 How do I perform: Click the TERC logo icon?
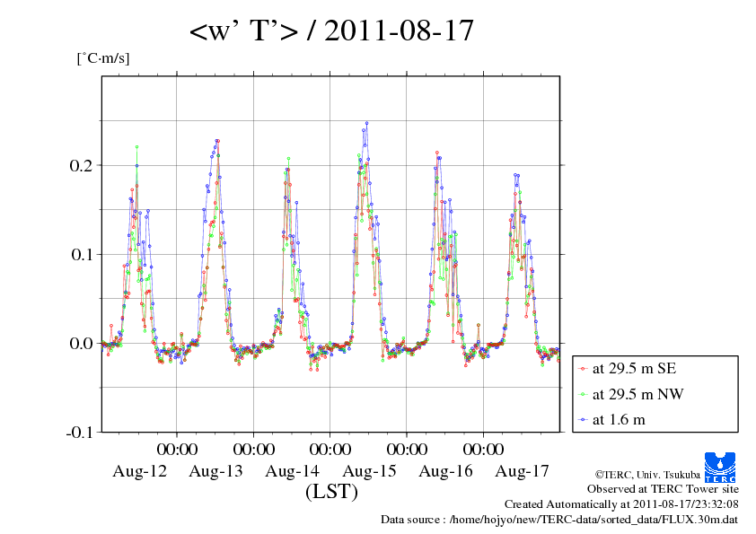[720, 467]
